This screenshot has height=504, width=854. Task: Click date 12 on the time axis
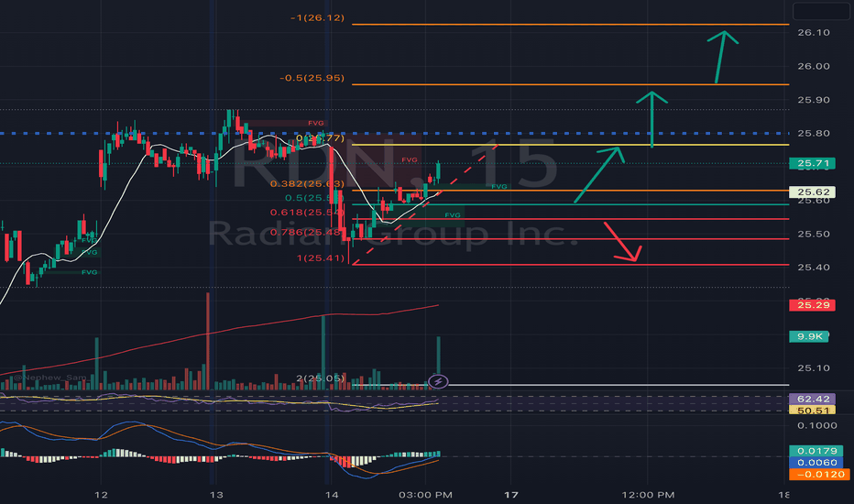point(101,495)
